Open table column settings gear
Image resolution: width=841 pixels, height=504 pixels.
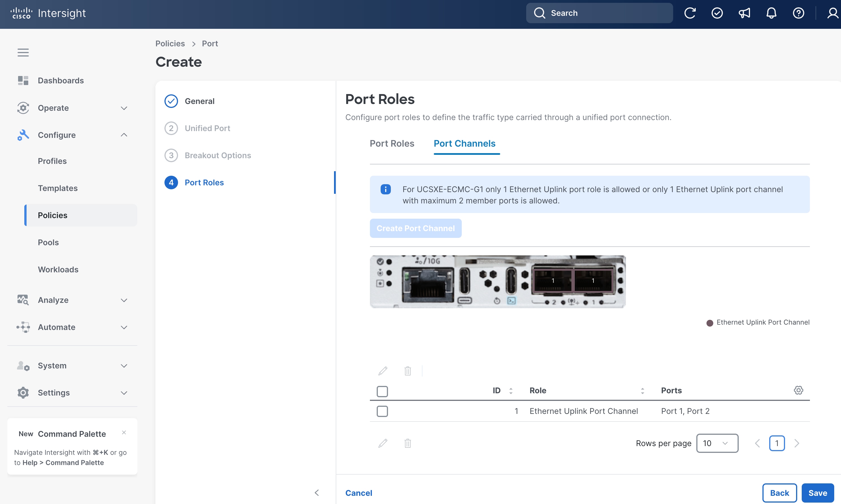pyautogui.click(x=799, y=390)
